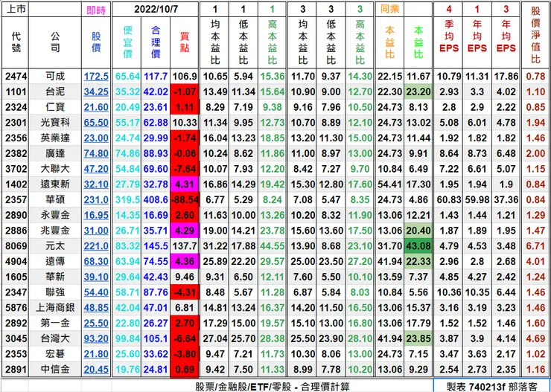Select the 137.7 buy point cell
Screen dimensions: 551x392
[x=185, y=246]
